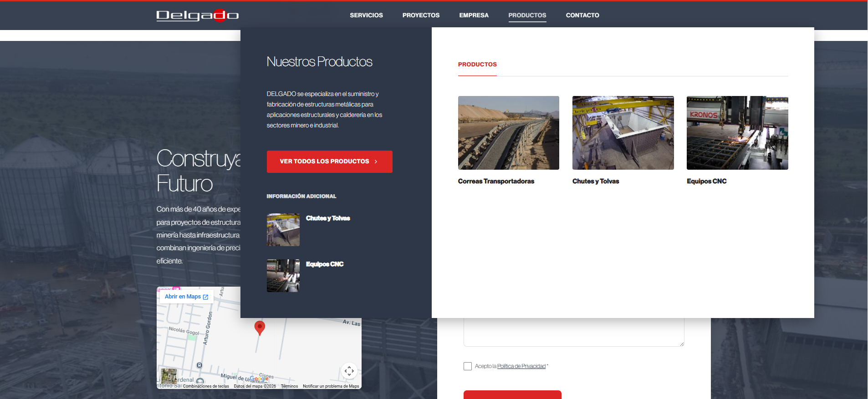
Task: Click the Delgado logo in the header
Action: click(x=197, y=15)
